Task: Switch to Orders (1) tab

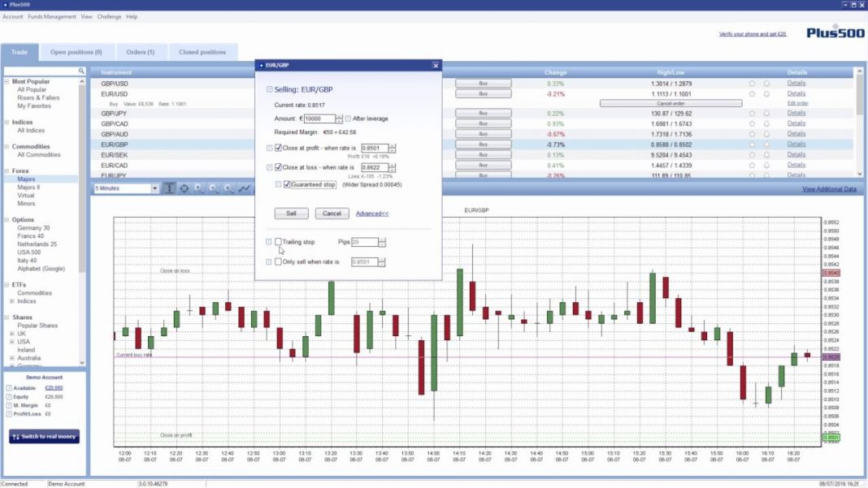Action: pyautogui.click(x=140, y=52)
